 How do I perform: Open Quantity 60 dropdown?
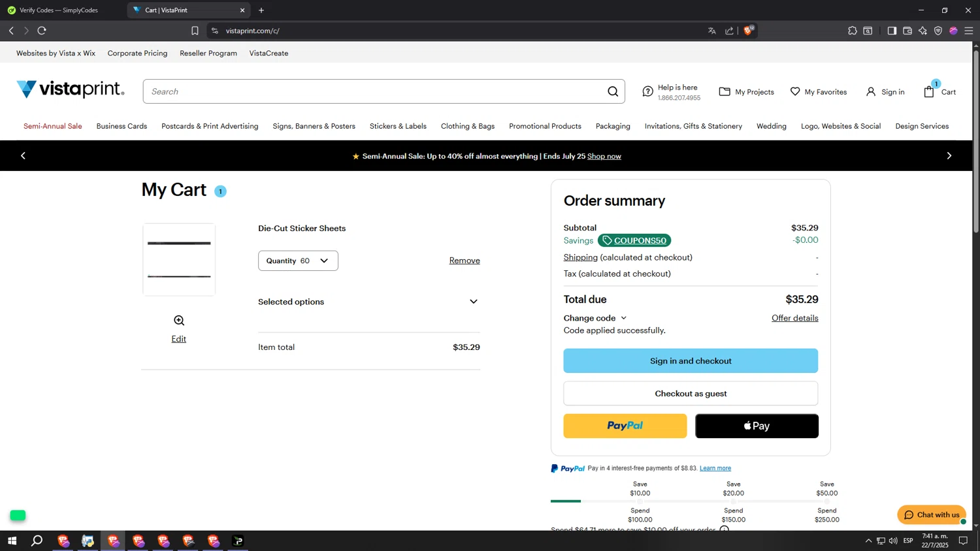pyautogui.click(x=298, y=260)
